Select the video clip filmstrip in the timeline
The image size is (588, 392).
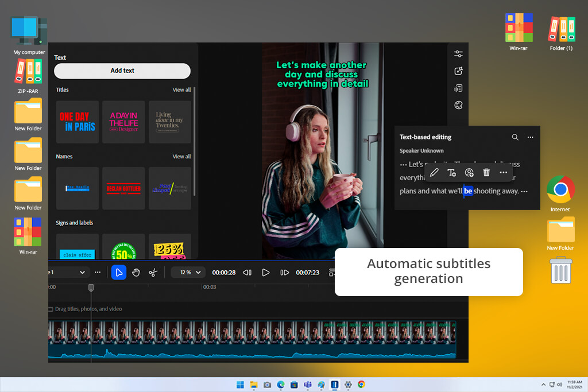[x=252, y=332]
